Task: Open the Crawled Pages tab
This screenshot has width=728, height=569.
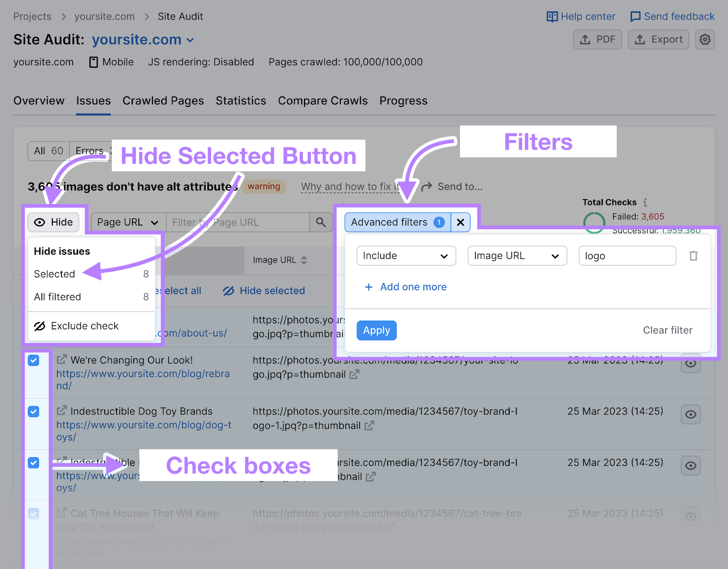Action: 163,101
